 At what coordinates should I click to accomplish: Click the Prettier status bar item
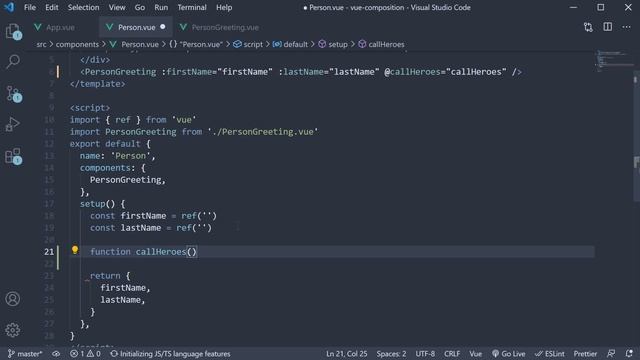coord(585,354)
